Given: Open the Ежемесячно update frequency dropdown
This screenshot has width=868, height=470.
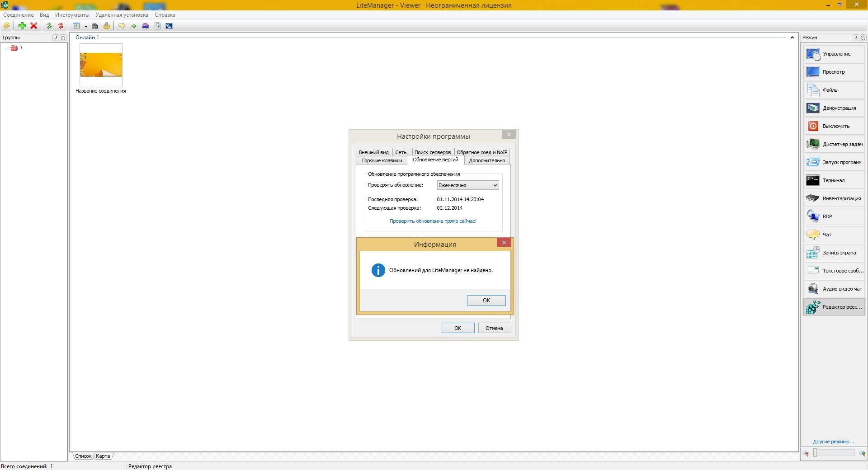Looking at the screenshot, I should point(468,185).
